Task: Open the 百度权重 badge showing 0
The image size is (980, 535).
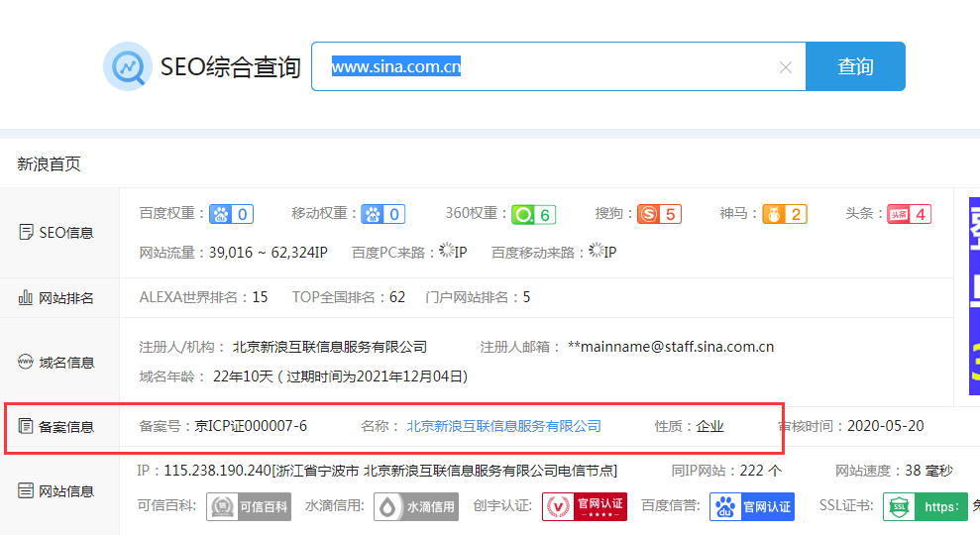Action: (x=231, y=214)
